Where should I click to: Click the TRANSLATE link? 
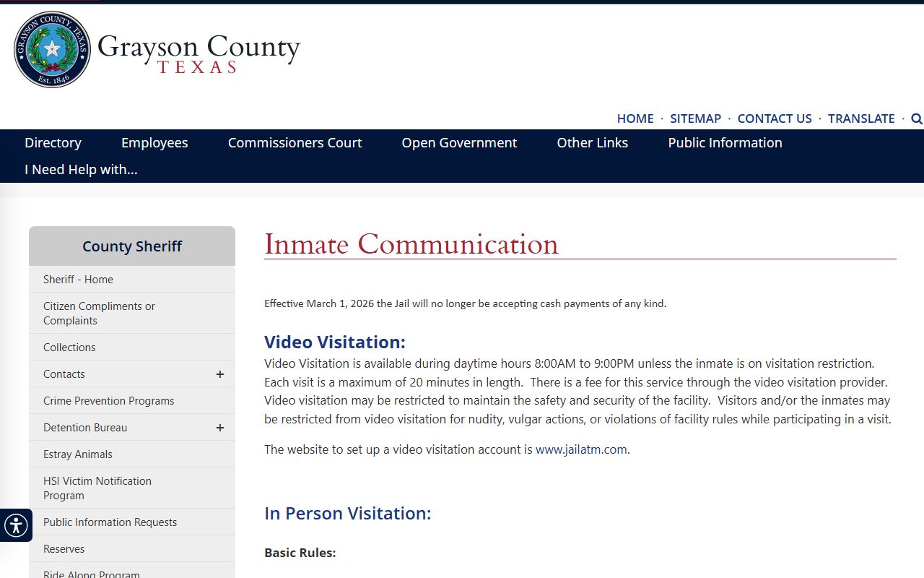861,118
